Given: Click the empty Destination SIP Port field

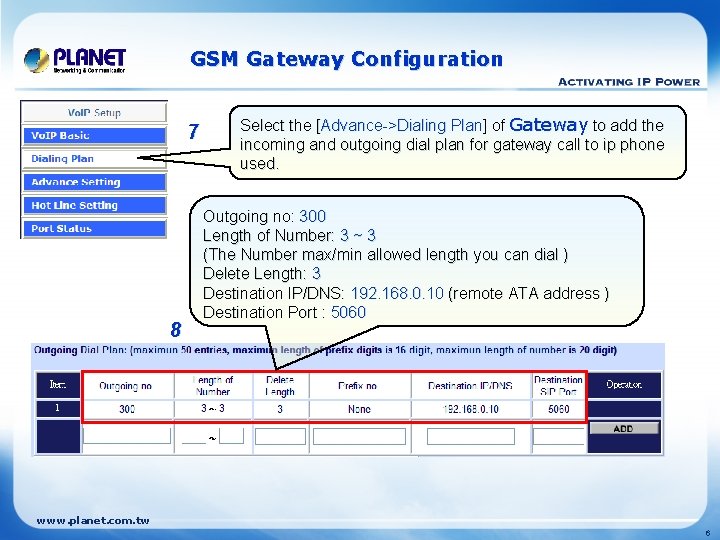Looking at the screenshot, I should click(559, 436).
